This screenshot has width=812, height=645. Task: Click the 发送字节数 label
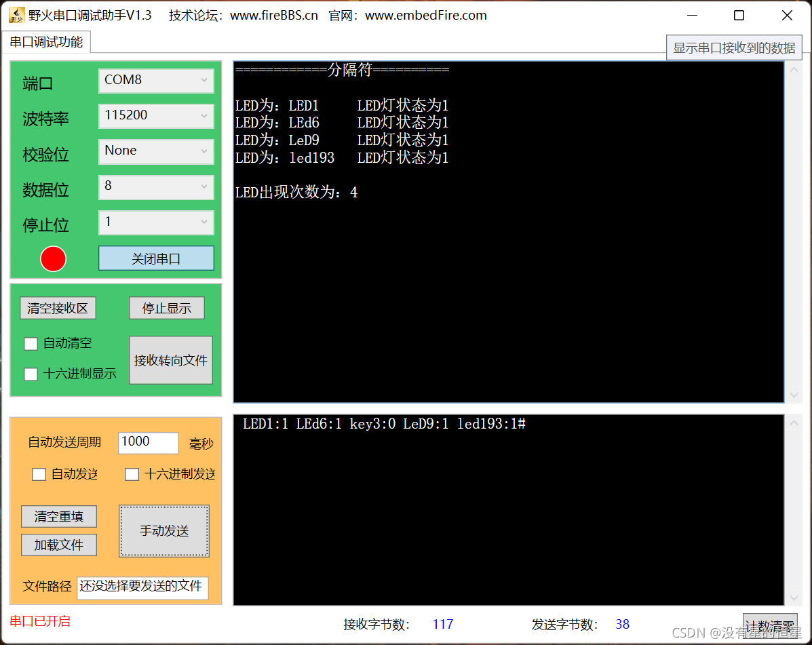click(565, 625)
